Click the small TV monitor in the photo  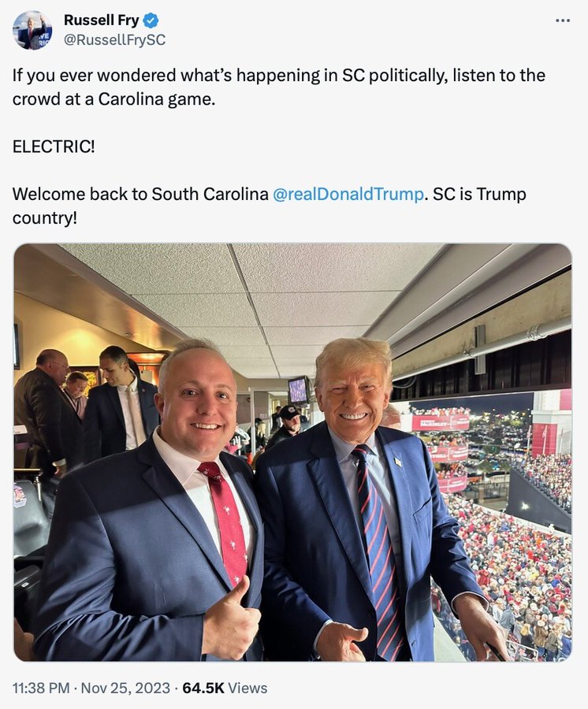tap(299, 391)
